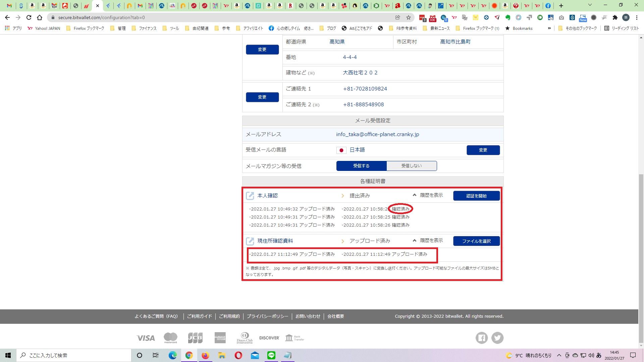Image resolution: width=644 pixels, height=362 pixels.
Task: Click the address bar URL field
Action: tap(221, 17)
